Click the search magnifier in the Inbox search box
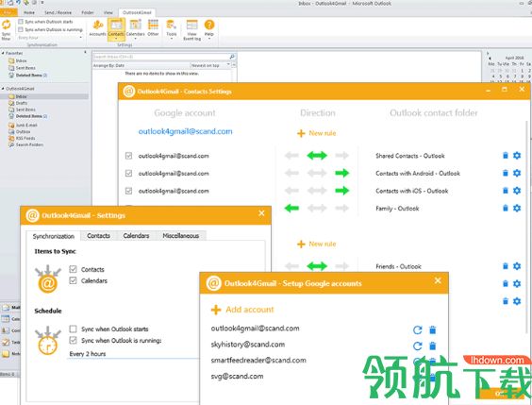 (232, 57)
